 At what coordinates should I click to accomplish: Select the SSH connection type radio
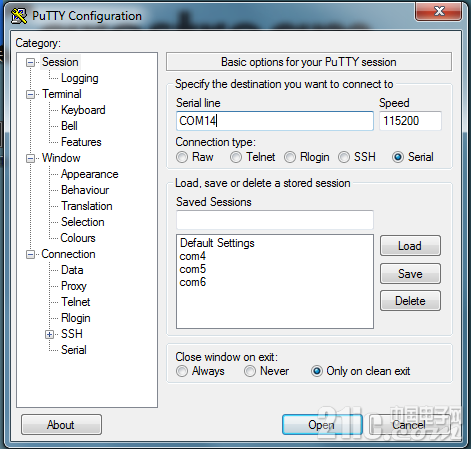pos(344,157)
